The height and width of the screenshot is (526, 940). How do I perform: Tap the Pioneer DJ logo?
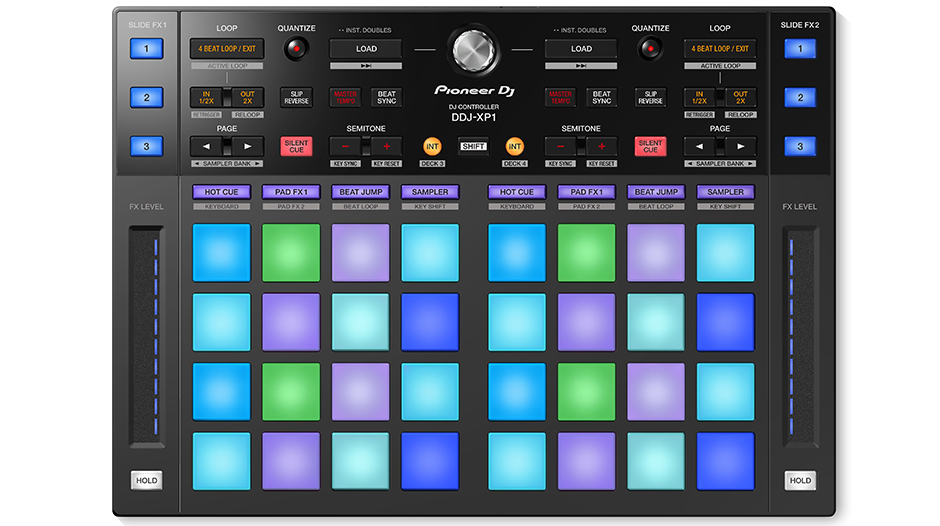tap(474, 91)
